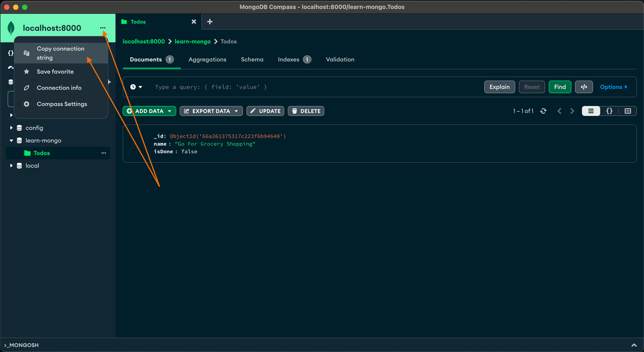Select the Schema tab
Viewport: 644px width, 352px height.
point(252,59)
